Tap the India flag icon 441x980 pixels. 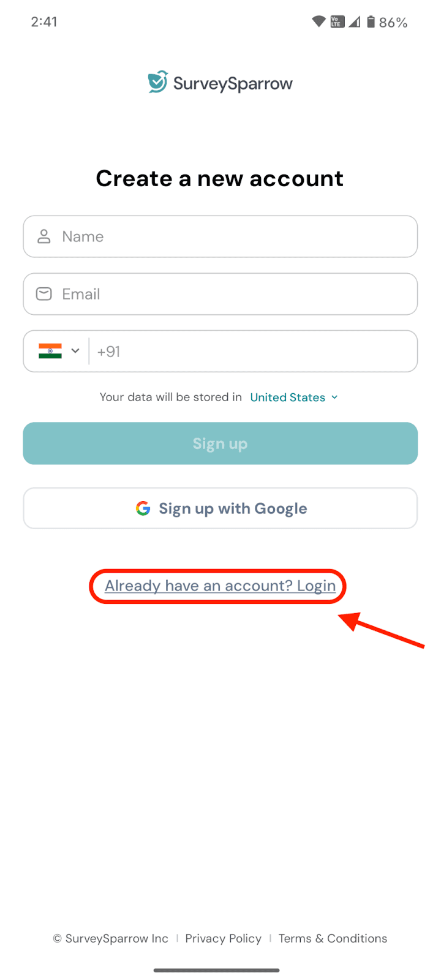click(x=50, y=351)
